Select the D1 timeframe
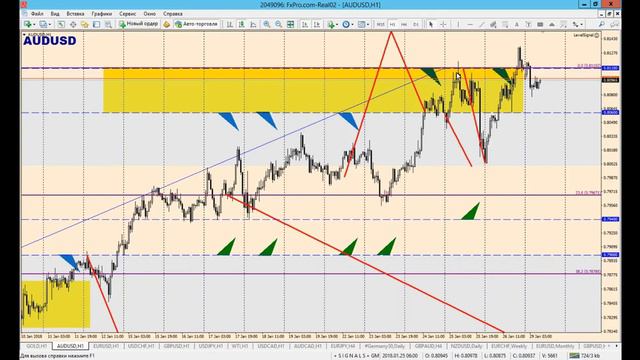 416,24
